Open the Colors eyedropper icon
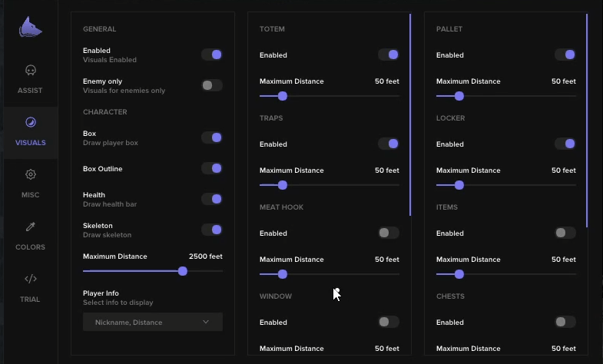The height and width of the screenshot is (364, 603). (31, 227)
